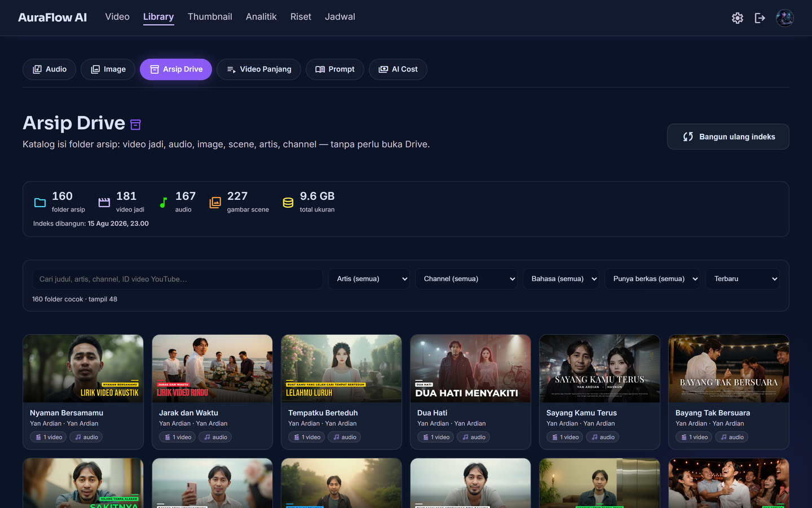The width and height of the screenshot is (812, 508).
Task: Open the AI Cost section
Action: pos(398,69)
